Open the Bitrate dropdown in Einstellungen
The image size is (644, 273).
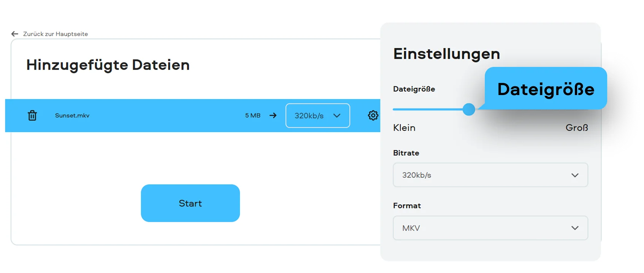483,175
